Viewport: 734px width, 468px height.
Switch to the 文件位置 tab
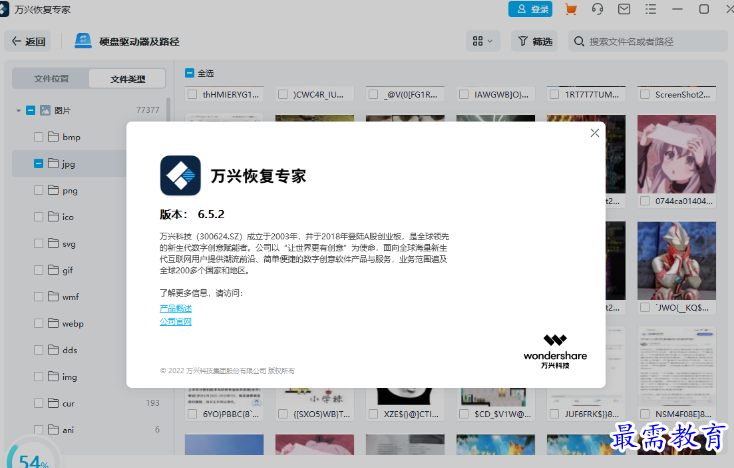pyautogui.click(x=51, y=79)
